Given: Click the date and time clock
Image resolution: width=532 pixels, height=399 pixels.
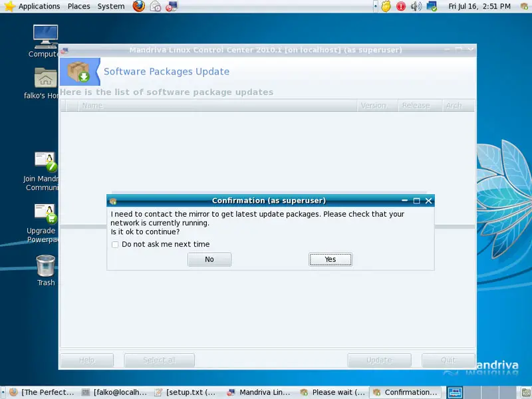Looking at the screenshot, I should click(x=479, y=6).
